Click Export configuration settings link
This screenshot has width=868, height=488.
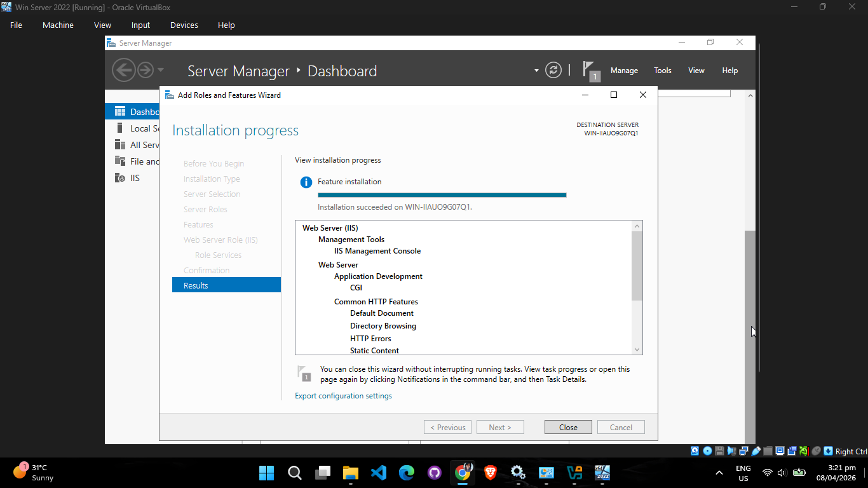[x=343, y=396]
